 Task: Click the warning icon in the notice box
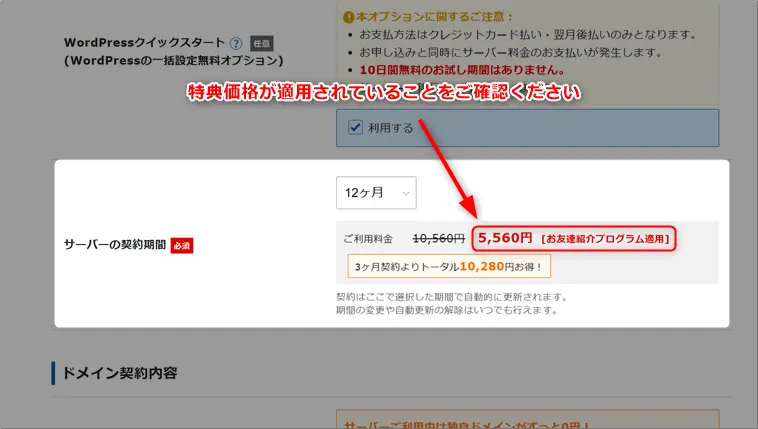click(x=348, y=17)
